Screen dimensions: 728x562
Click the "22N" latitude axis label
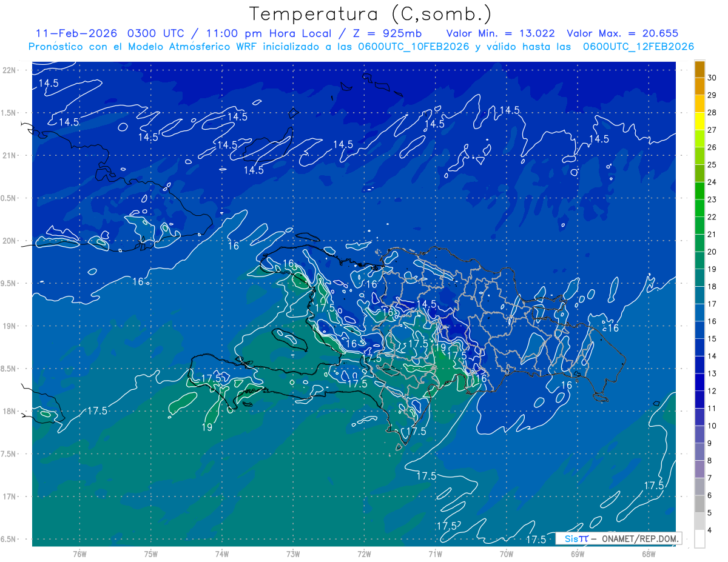pos(10,70)
